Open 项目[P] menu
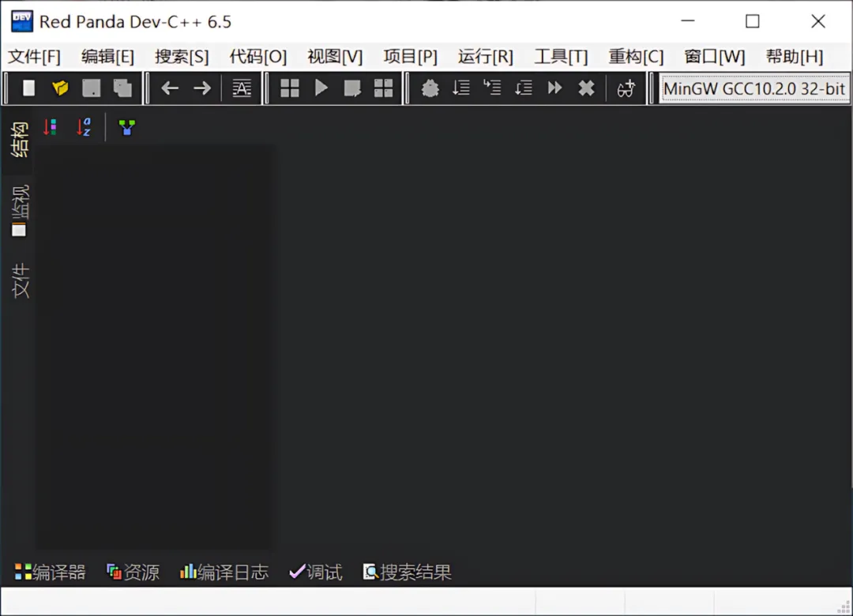 [x=410, y=57]
